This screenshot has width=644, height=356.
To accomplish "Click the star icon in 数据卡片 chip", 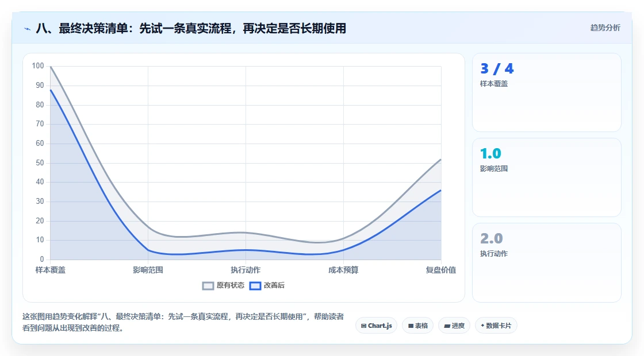I will click(x=482, y=326).
